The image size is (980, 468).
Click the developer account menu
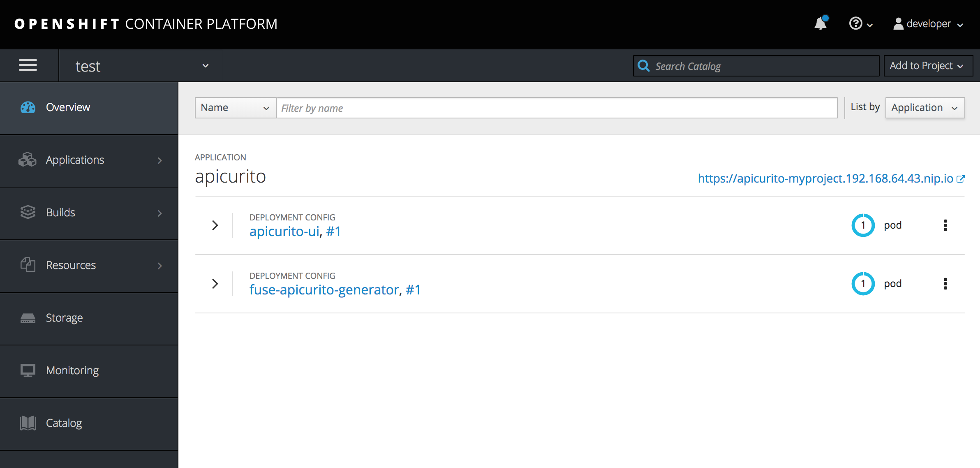point(928,23)
